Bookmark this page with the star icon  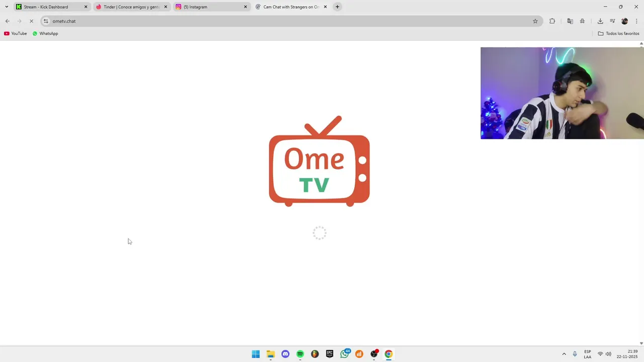(x=535, y=21)
